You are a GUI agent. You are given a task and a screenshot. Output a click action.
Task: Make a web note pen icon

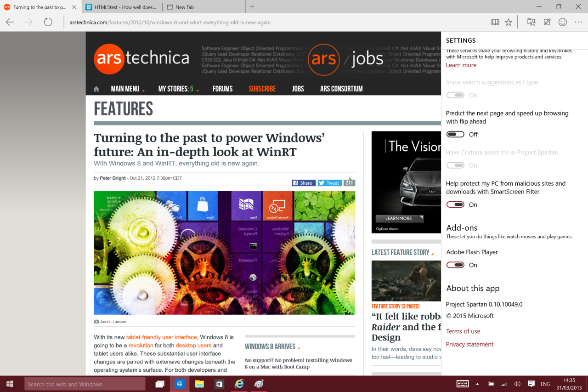click(547, 22)
